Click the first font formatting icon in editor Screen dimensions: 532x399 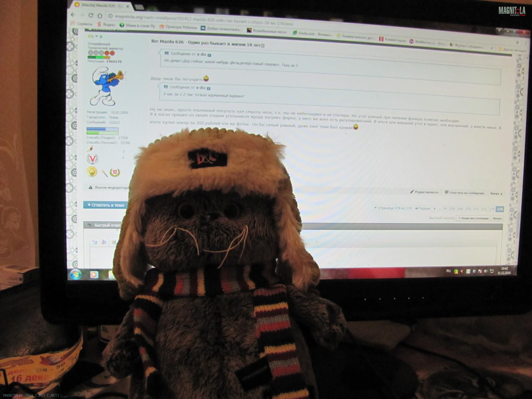pos(94,242)
